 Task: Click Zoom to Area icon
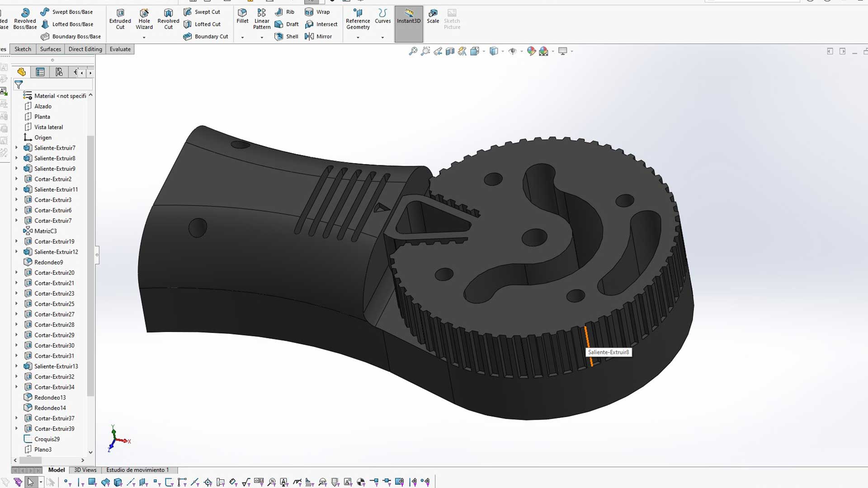pyautogui.click(x=425, y=51)
